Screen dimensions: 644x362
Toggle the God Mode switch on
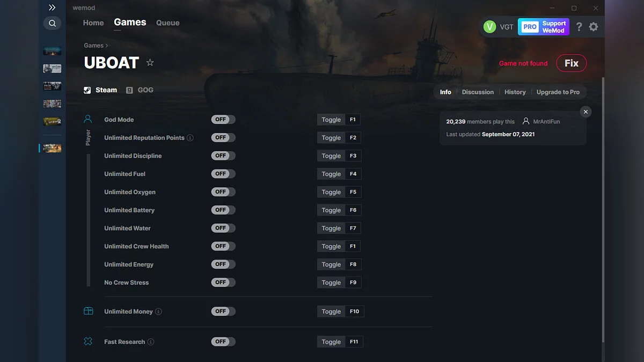[223, 119]
